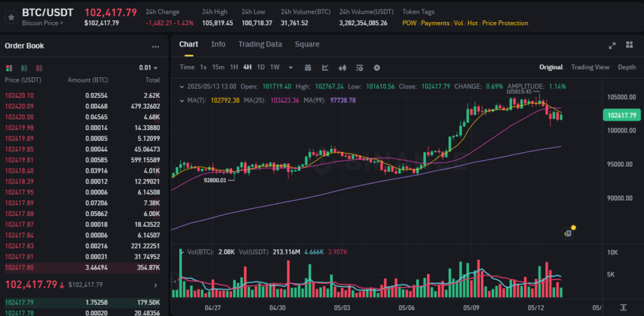The height and width of the screenshot is (316, 644).
Task: Switch to the Info tab
Action: pyautogui.click(x=218, y=45)
